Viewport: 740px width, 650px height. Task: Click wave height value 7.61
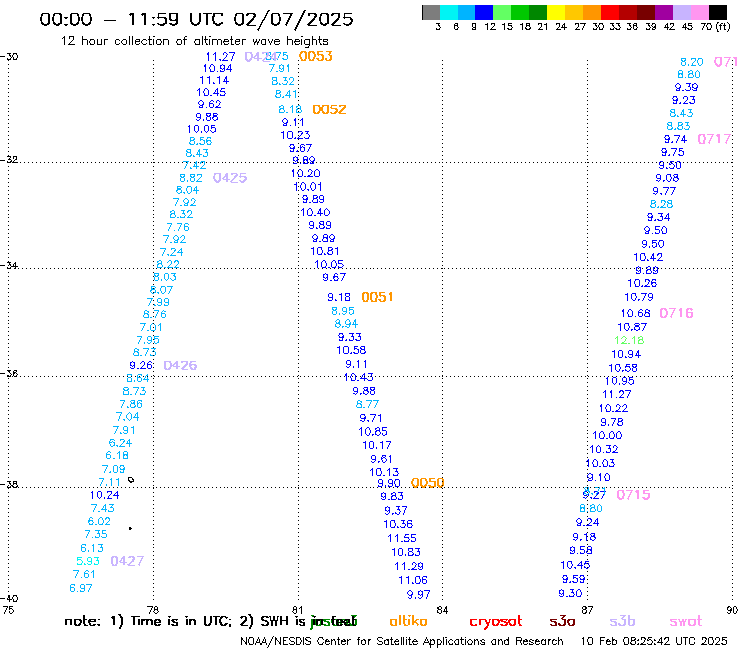[x=84, y=574]
